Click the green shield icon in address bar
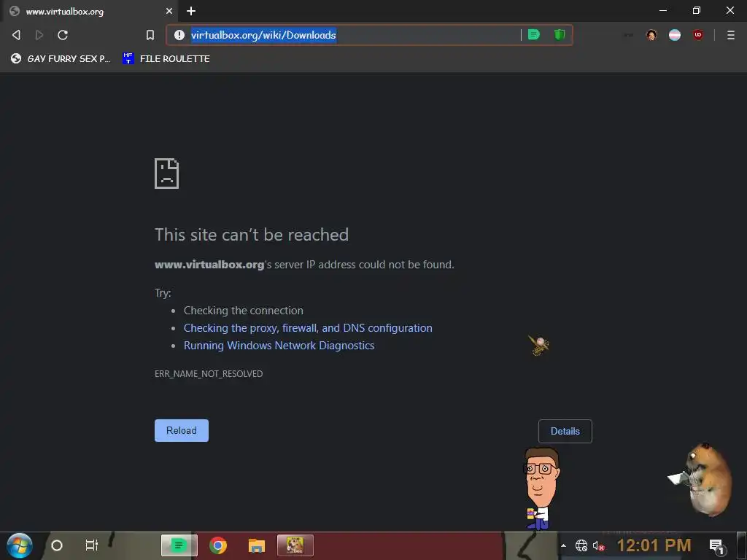The width and height of the screenshot is (747, 560). coord(560,35)
